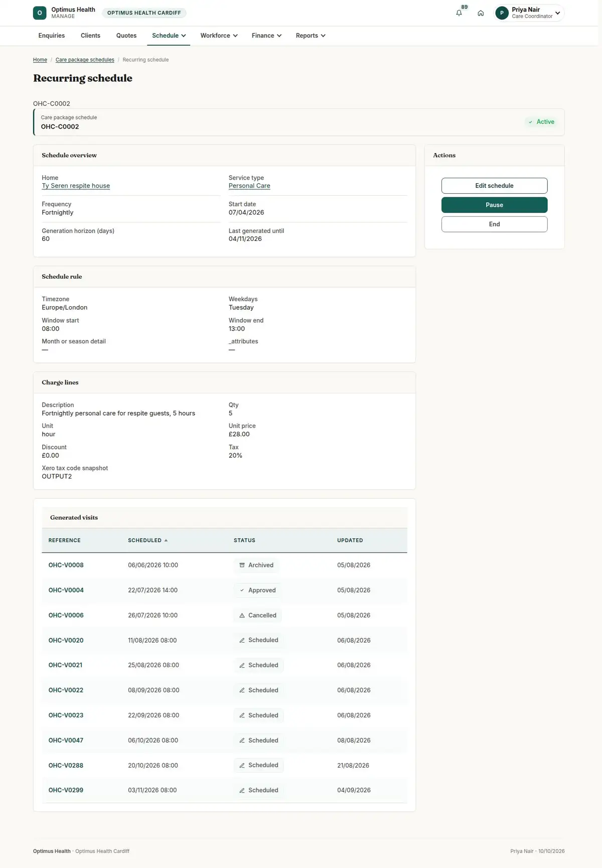This screenshot has width=602, height=868.
Task: Click the Updated column header
Action: (350, 540)
